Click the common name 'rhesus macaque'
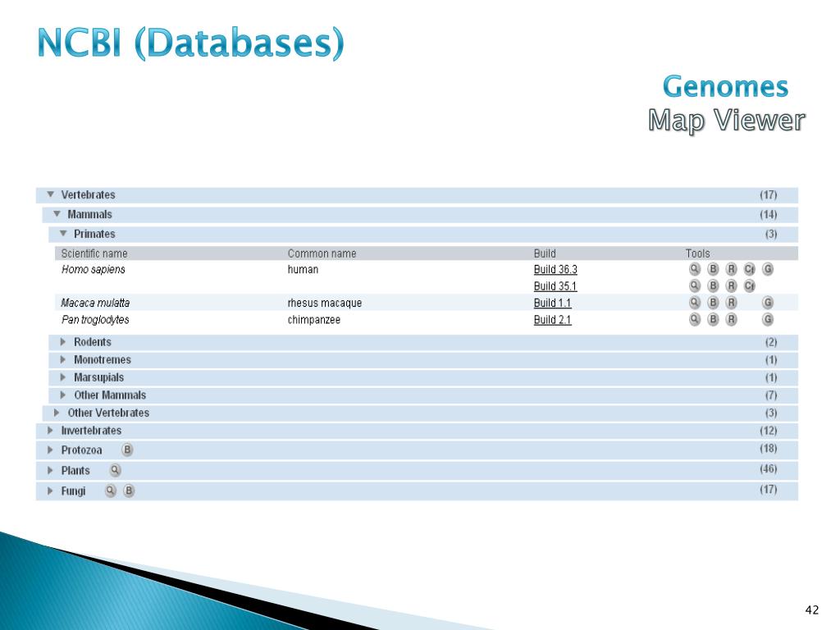Viewport: 840px width, 630px height. [x=325, y=303]
